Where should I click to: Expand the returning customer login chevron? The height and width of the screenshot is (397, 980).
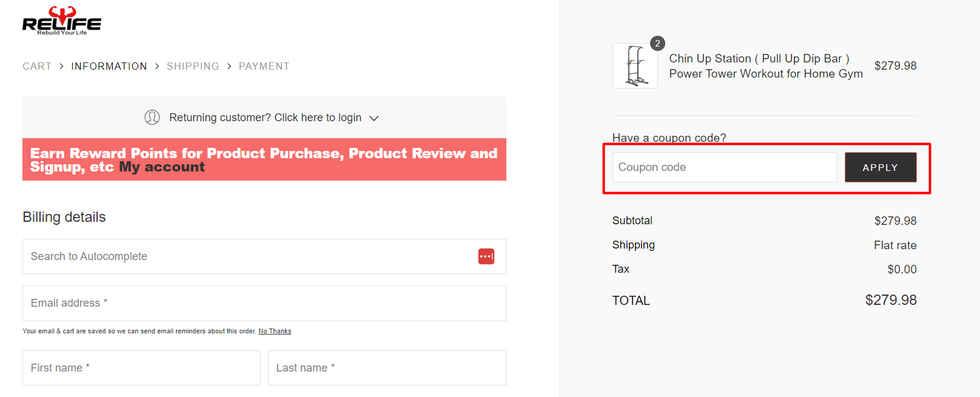pyautogui.click(x=374, y=118)
